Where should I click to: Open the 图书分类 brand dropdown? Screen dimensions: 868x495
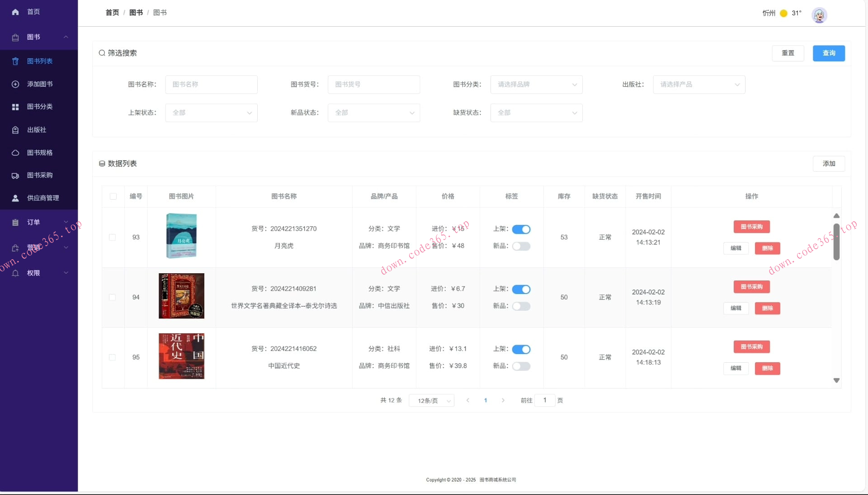point(536,84)
